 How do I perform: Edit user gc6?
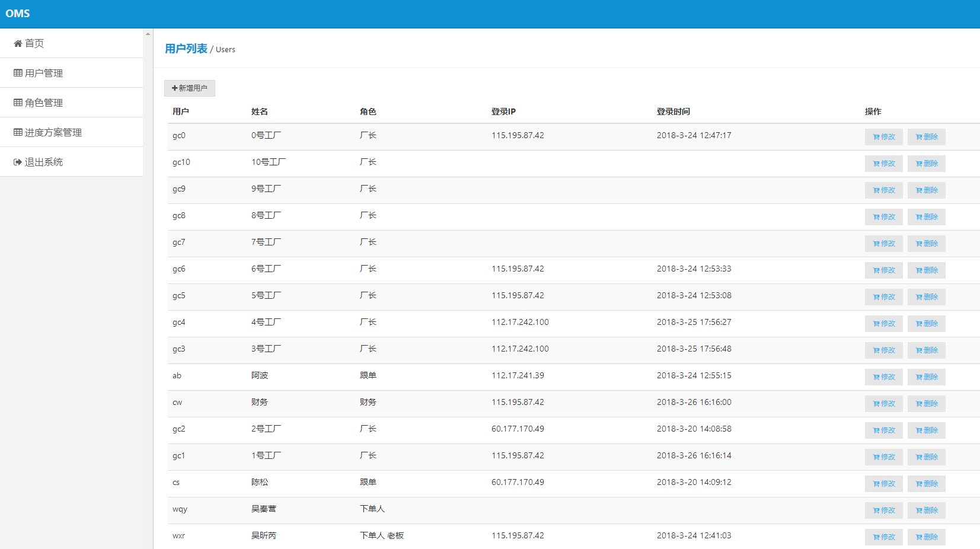pyautogui.click(x=884, y=270)
